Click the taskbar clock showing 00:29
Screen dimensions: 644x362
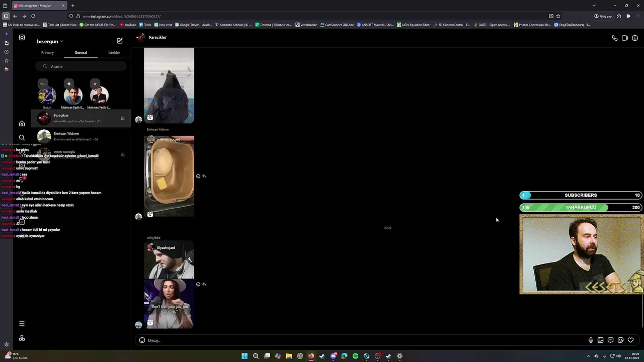tap(632, 356)
